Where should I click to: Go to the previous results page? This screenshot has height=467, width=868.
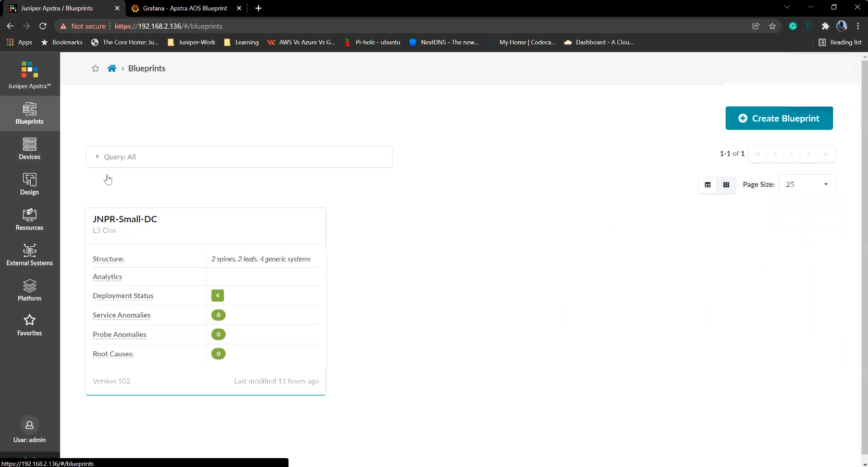coord(775,154)
